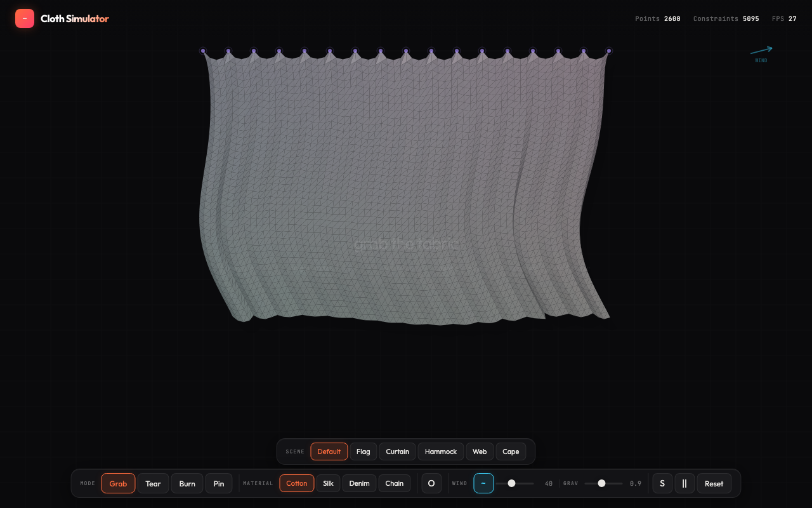This screenshot has height=508, width=812.
Task: Load the Curtain scene
Action: [x=398, y=451]
